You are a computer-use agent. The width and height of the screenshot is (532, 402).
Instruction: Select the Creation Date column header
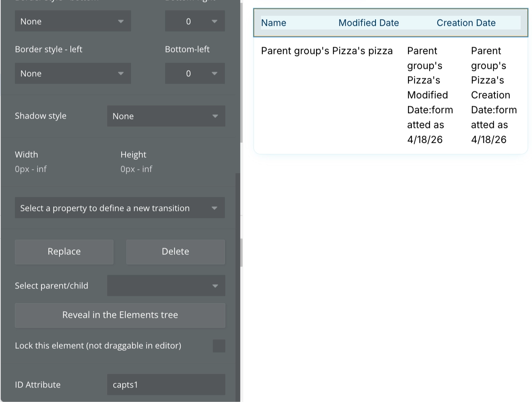click(x=466, y=23)
